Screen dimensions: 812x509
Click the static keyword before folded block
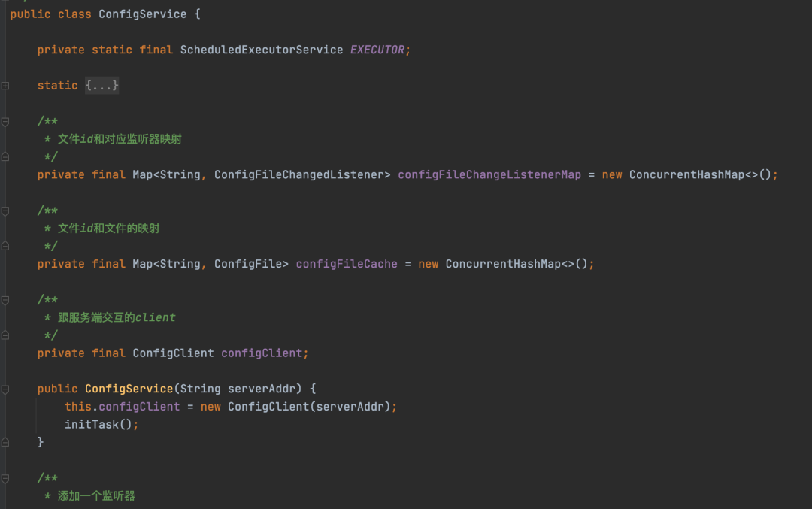click(x=57, y=86)
